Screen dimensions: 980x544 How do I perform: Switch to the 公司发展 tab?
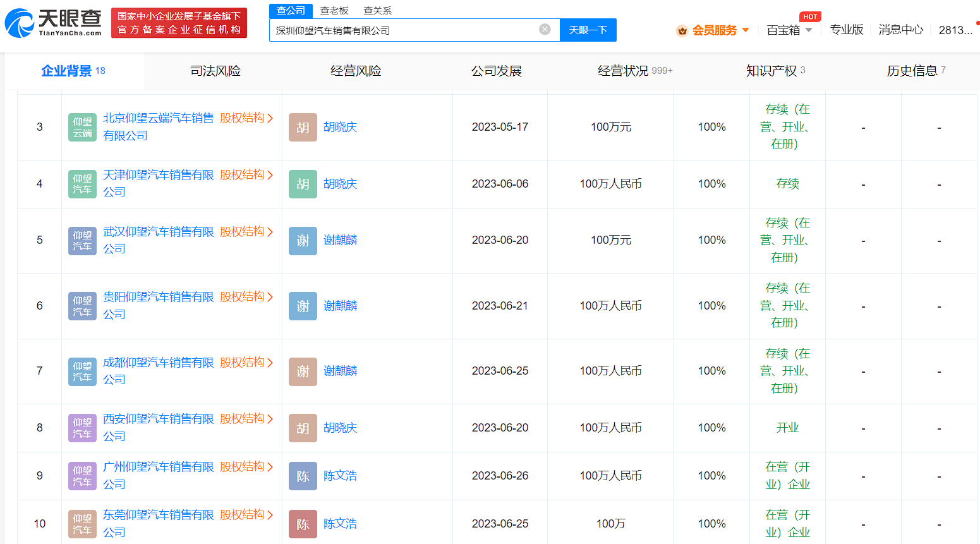point(496,71)
